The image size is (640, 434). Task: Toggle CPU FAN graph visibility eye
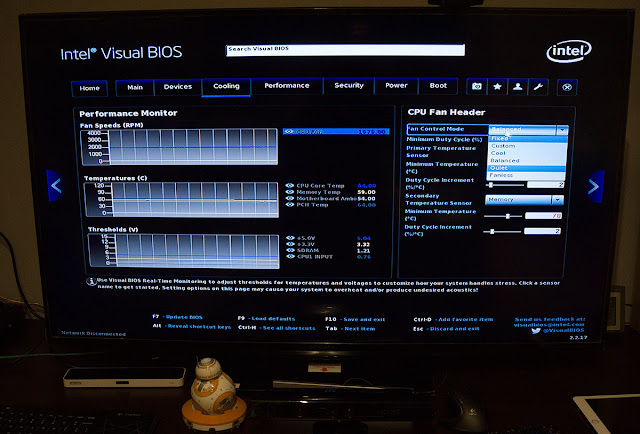[x=289, y=131]
